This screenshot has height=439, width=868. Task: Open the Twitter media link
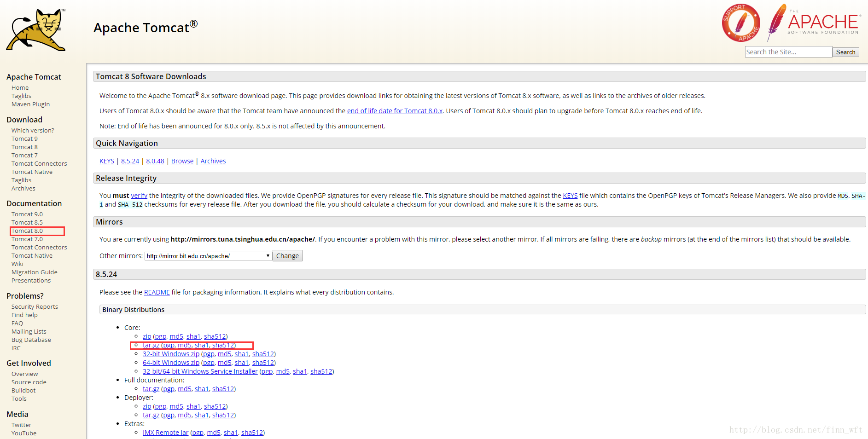pos(21,425)
